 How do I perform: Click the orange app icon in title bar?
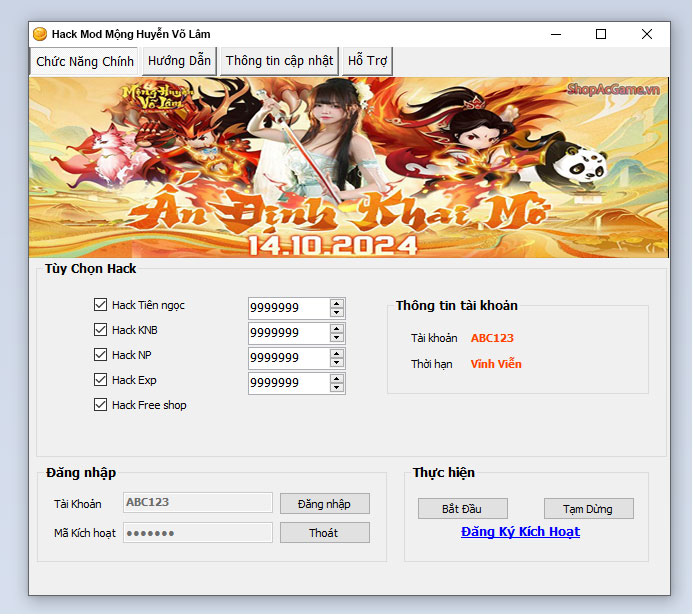40,34
